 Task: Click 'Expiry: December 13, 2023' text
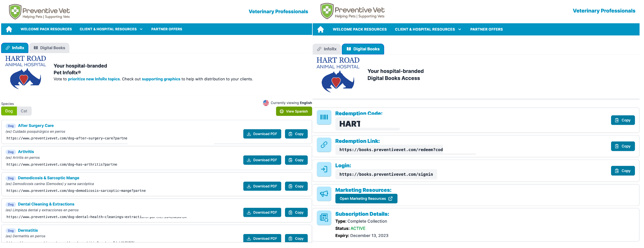tap(362, 235)
